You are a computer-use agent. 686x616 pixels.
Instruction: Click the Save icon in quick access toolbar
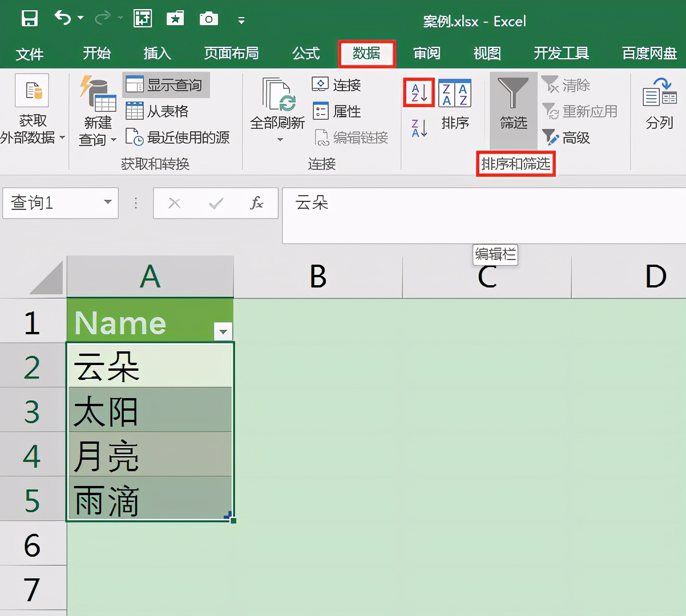(x=29, y=19)
